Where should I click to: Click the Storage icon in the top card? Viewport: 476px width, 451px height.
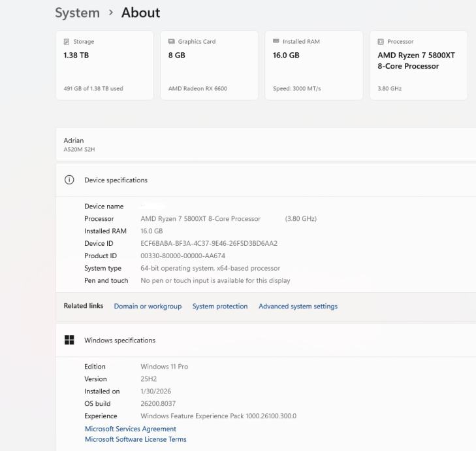(x=67, y=42)
